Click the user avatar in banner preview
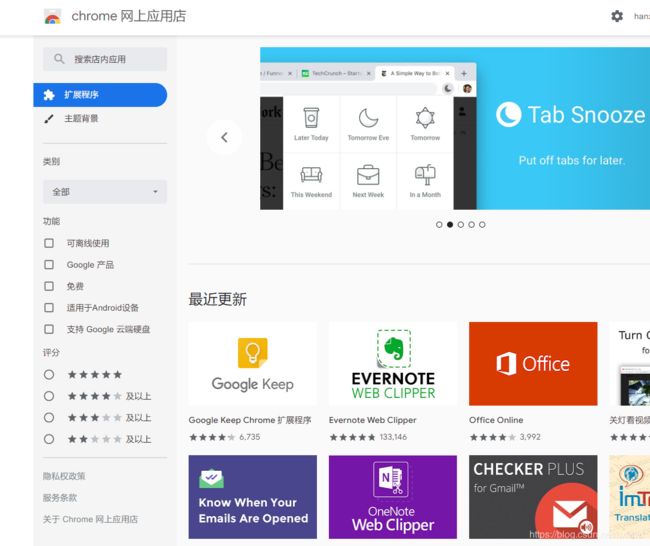650x546 pixels. click(x=467, y=88)
